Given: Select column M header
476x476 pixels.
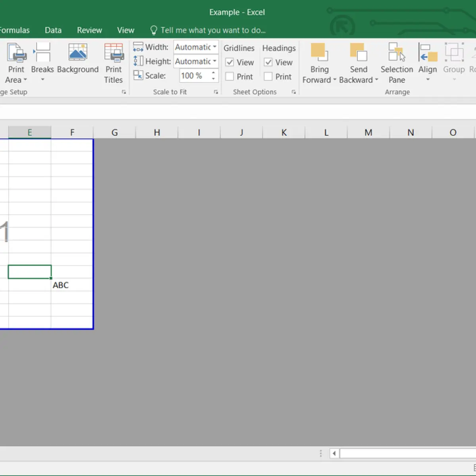Looking at the screenshot, I should tap(369, 132).
